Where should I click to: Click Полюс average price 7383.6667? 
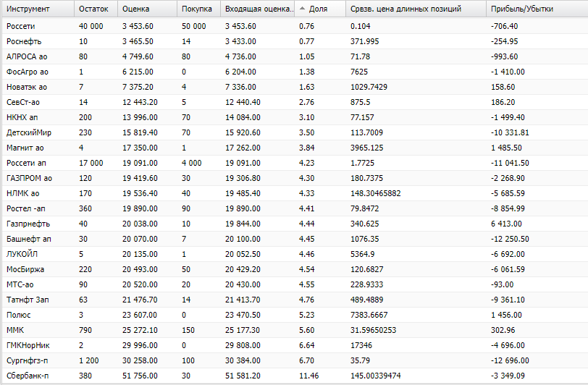pos(369,315)
